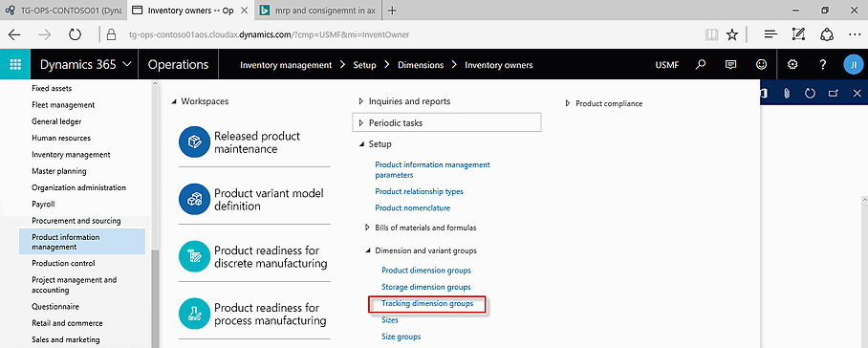Open the reading view book icon

coord(711,34)
